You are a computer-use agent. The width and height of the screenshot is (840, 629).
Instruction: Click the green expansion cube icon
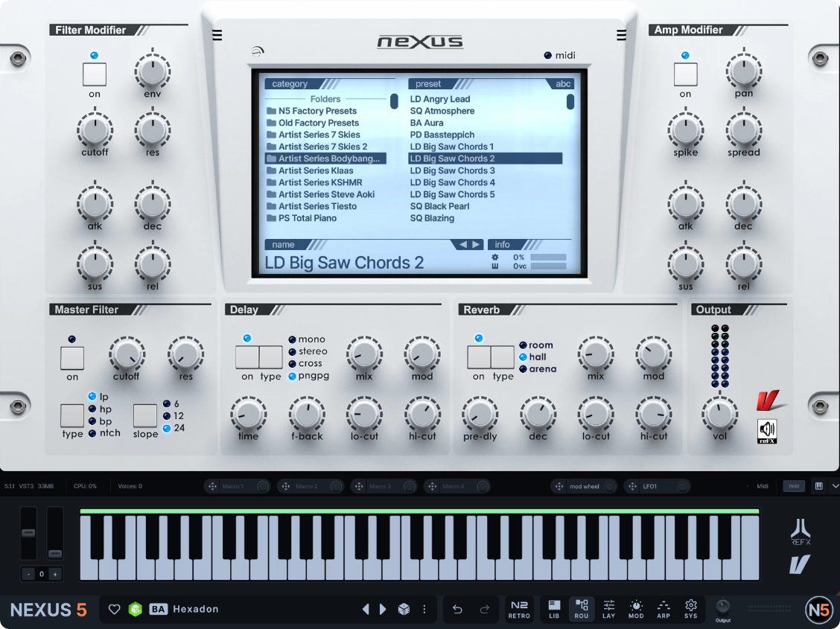click(x=135, y=609)
